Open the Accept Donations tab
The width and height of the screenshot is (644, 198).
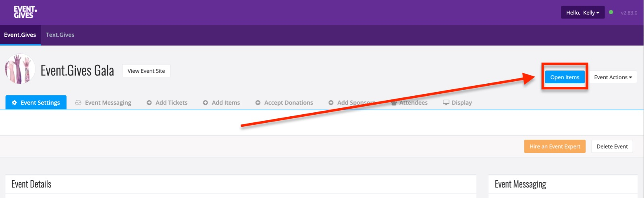(284, 103)
